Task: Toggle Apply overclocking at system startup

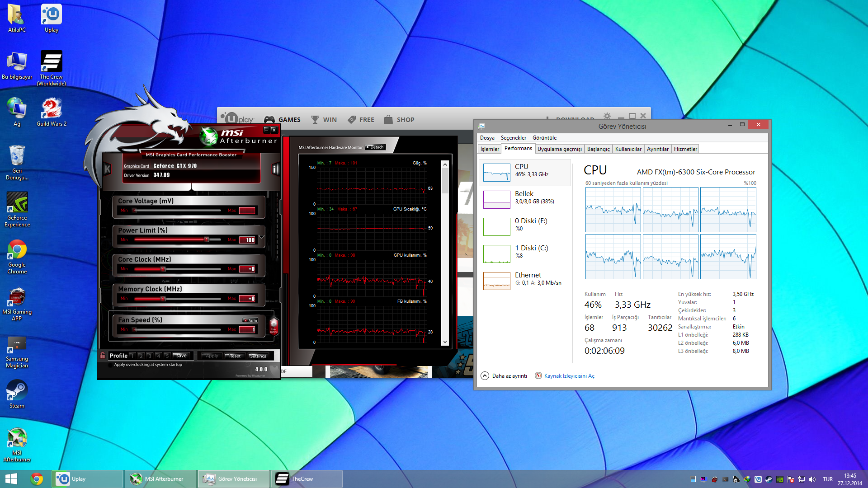Action: pos(110,365)
